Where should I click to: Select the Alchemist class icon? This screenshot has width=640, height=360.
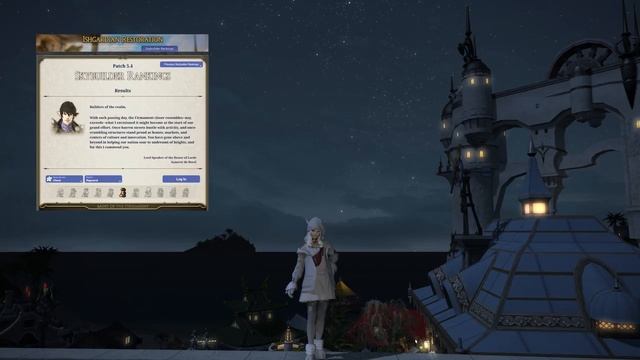coord(136,192)
